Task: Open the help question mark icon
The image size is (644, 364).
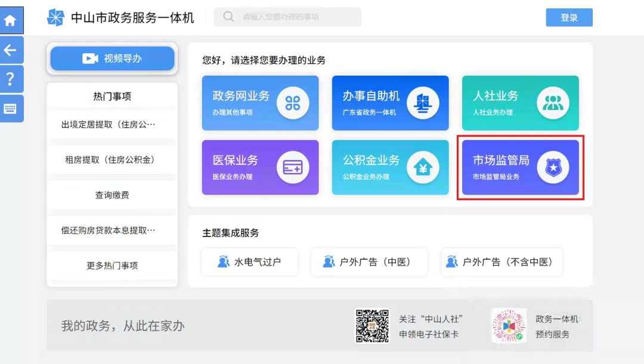Action: (x=11, y=79)
